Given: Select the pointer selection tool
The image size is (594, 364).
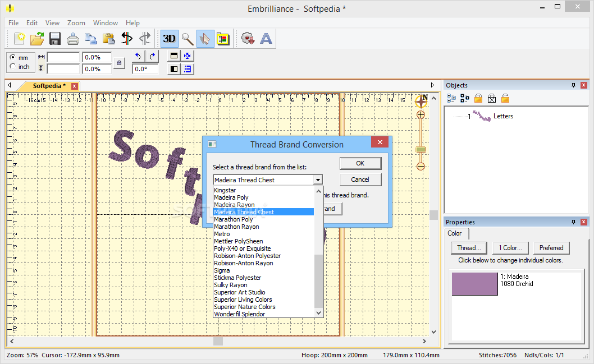Looking at the screenshot, I should point(205,39).
